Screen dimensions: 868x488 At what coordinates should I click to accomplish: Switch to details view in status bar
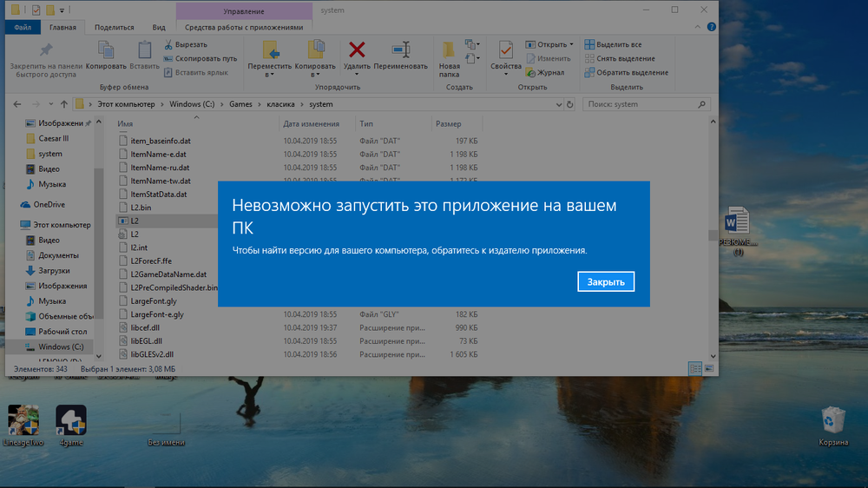pos(694,369)
